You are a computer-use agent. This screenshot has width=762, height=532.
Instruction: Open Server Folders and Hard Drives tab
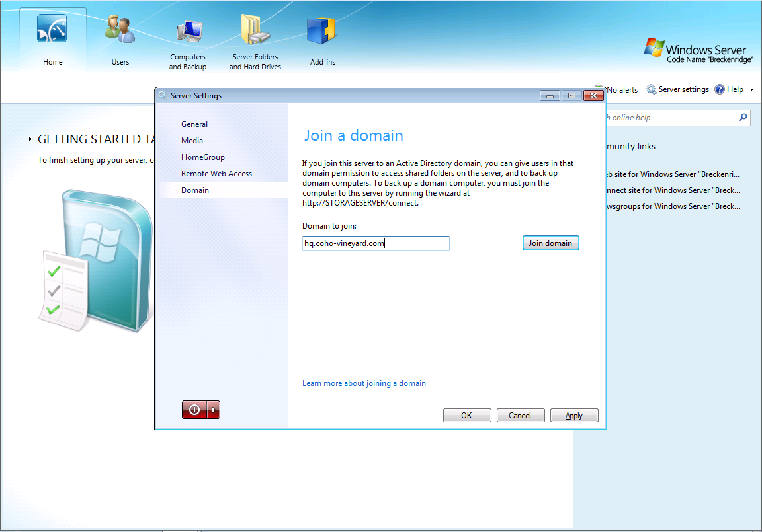(255, 43)
